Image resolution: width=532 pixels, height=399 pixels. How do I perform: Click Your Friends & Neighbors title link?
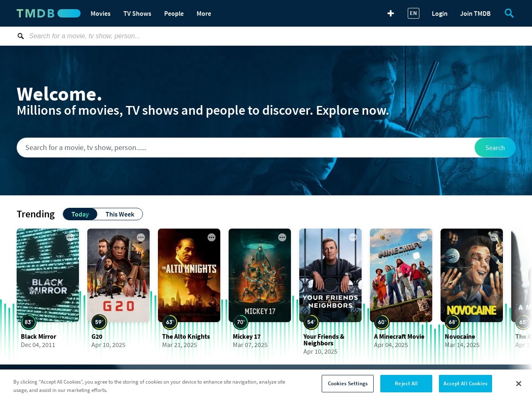324,340
